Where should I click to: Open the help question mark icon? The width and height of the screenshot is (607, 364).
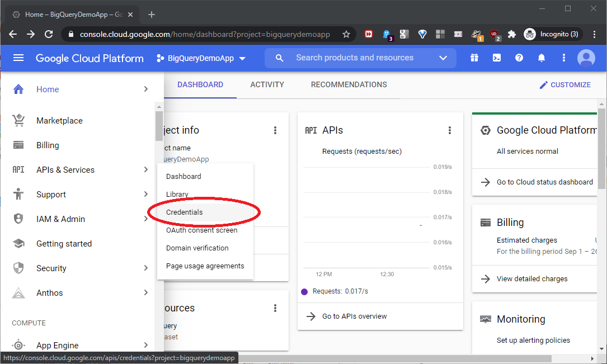tap(519, 58)
